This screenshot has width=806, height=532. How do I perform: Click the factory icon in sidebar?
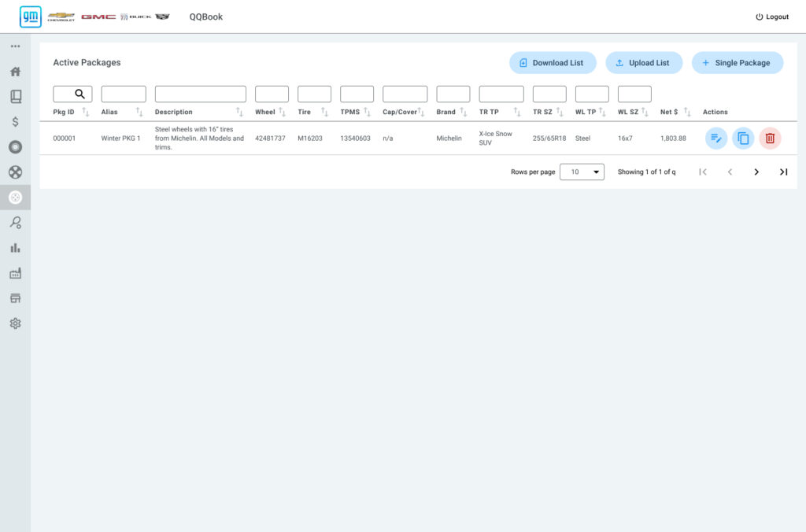[x=15, y=273]
